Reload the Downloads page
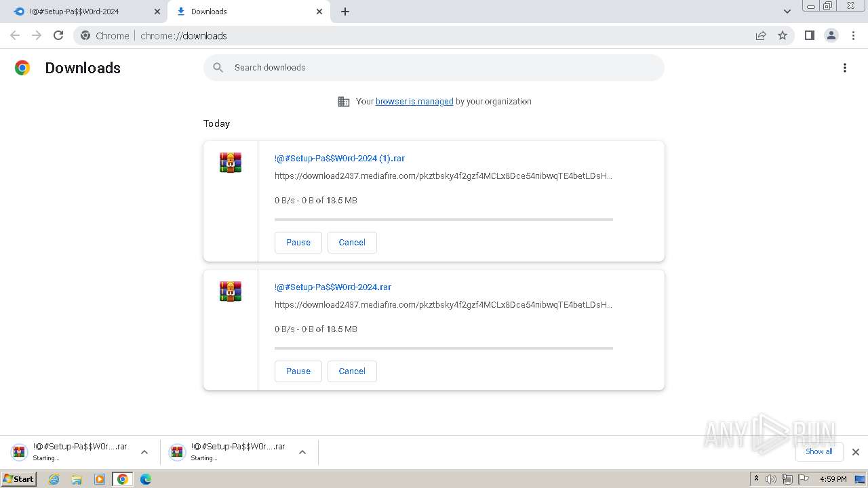868x488 pixels. tap(58, 35)
